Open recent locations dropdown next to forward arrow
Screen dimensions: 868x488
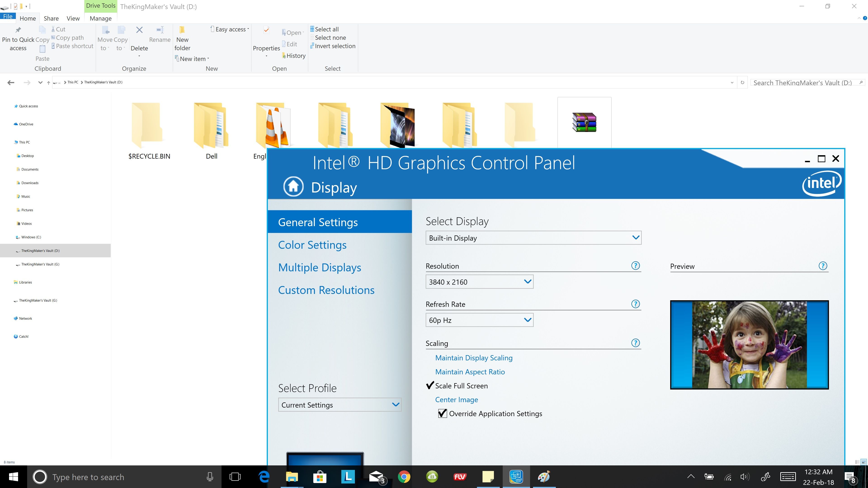[x=40, y=82]
